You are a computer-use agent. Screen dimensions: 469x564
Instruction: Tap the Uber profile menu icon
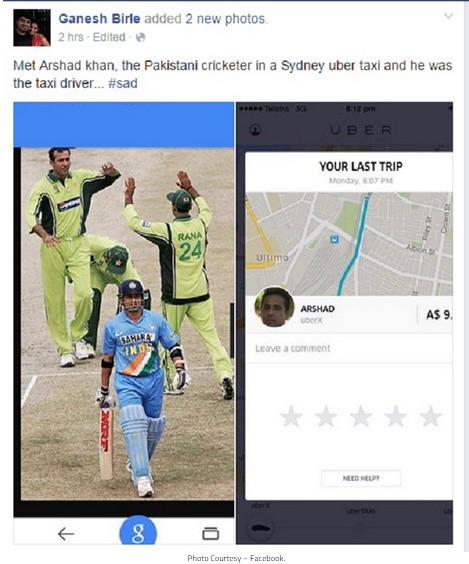pyautogui.click(x=255, y=130)
